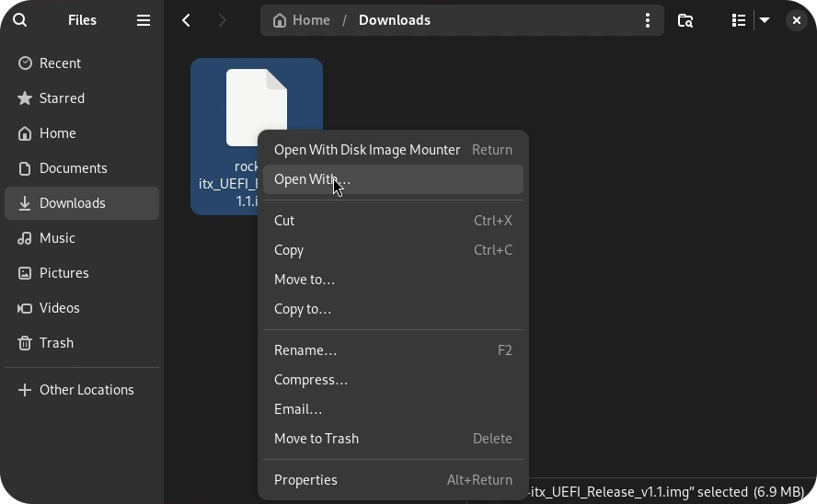The height and width of the screenshot is (504, 817).
Task: Select Copy from the context menu
Action: coord(393,250)
